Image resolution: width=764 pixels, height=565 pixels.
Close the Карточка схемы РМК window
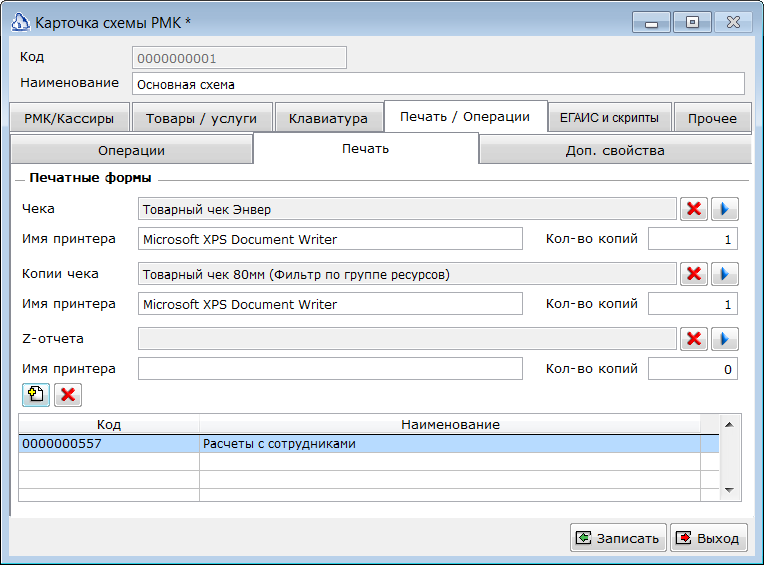point(733,22)
